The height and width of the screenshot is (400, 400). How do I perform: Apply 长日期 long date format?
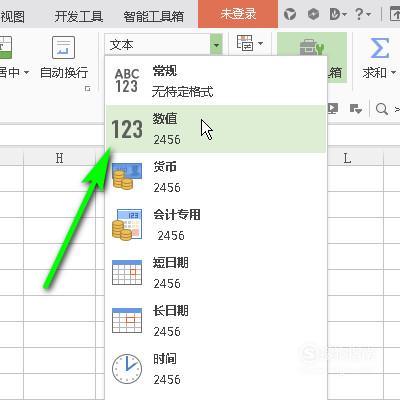click(216, 321)
